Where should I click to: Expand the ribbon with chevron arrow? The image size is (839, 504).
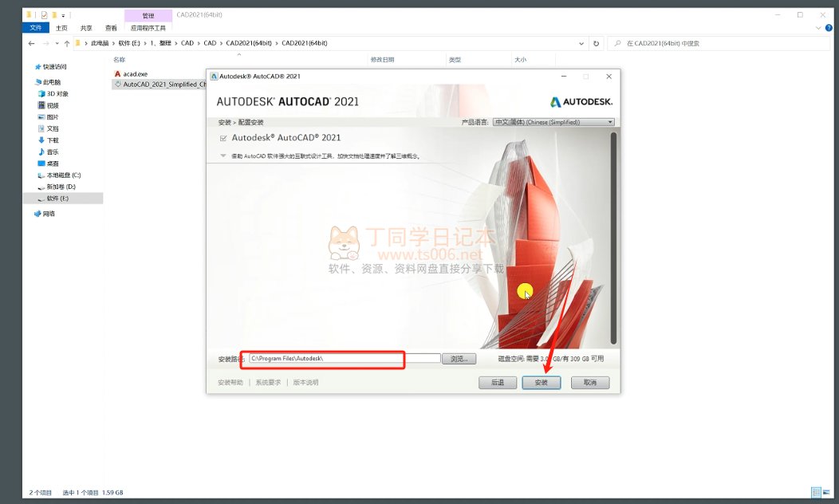818,28
